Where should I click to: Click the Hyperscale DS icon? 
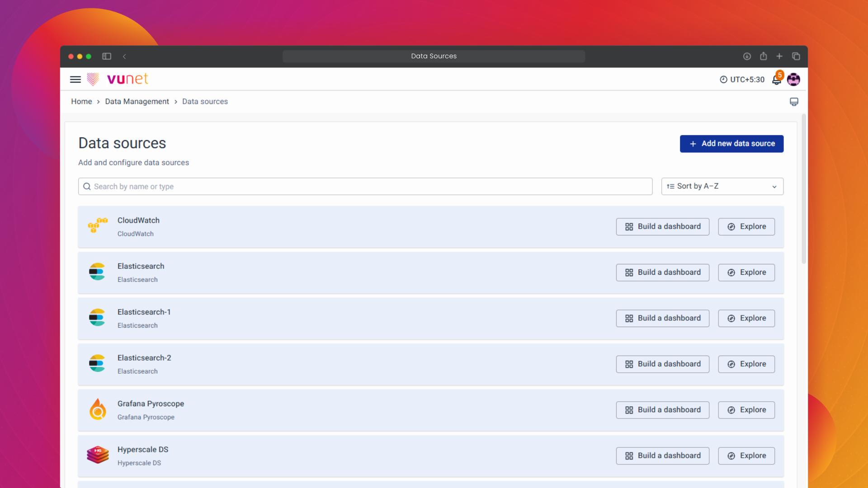pyautogui.click(x=98, y=455)
